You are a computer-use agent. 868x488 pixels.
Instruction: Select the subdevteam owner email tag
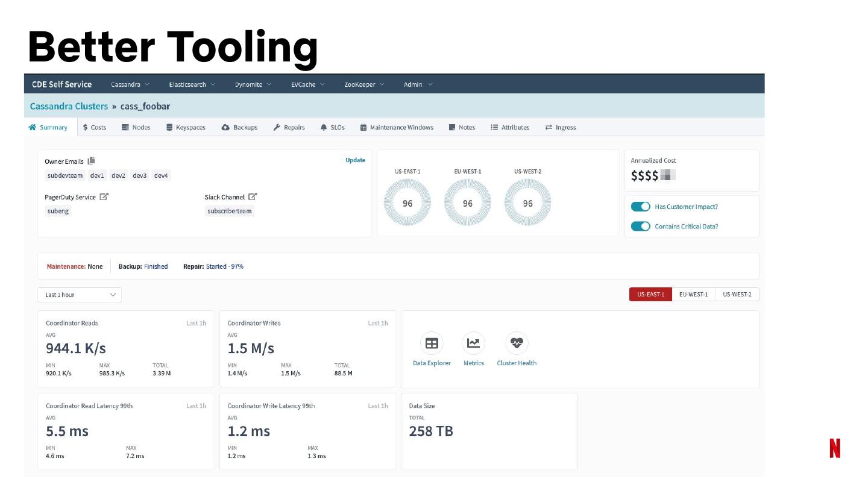tap(65, 176)
